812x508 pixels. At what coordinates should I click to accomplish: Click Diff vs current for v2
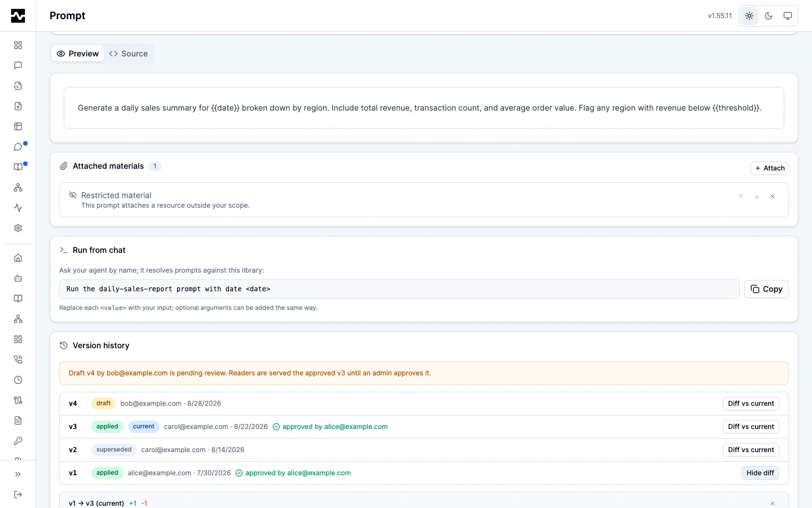[x=751, y=450]
